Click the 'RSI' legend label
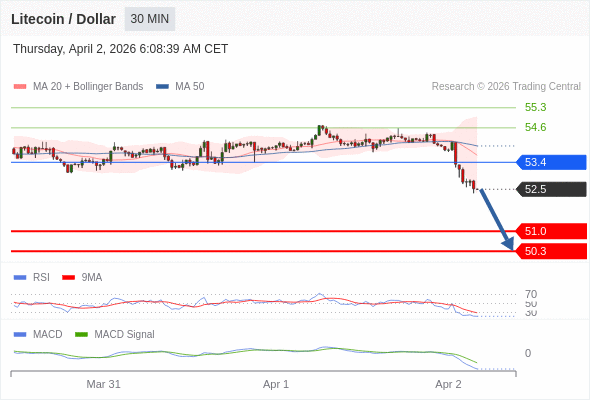Image resolution: width=590 pixels, height=400 pixels. click(x=41, y=278)
